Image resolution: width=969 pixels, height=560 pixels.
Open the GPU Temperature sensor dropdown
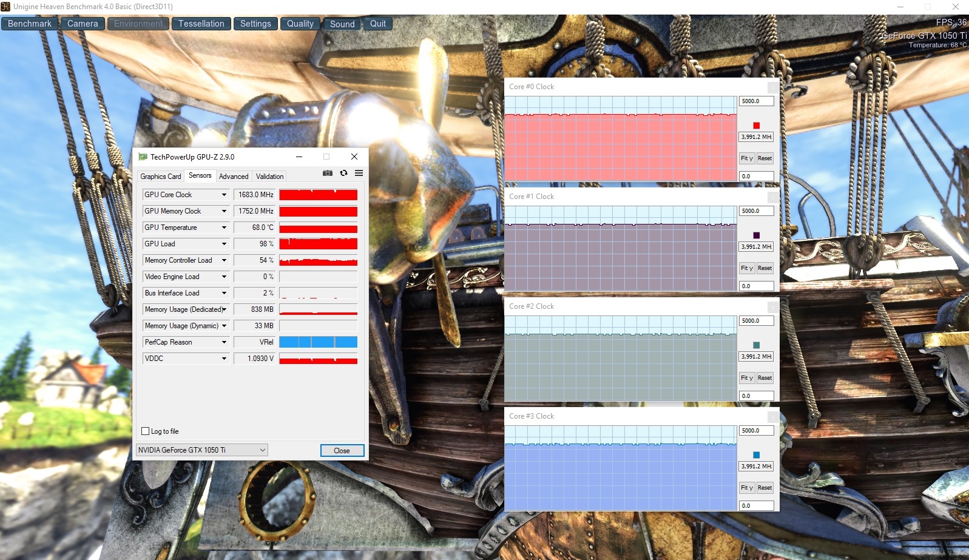click(224, 228)
